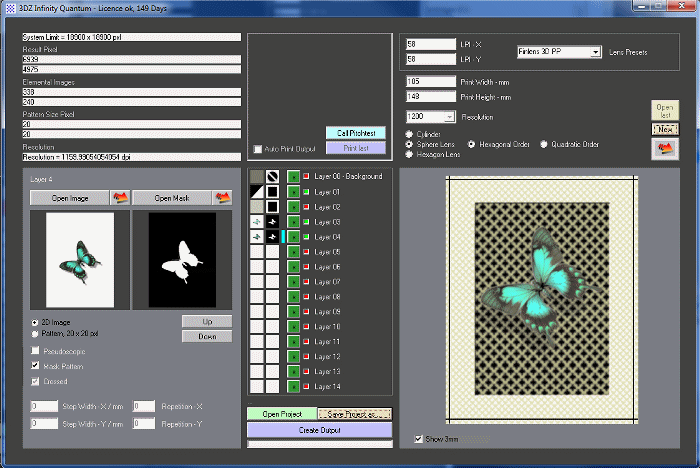
Task: Click the red status square of Layer 02
Action: [308, 206]
